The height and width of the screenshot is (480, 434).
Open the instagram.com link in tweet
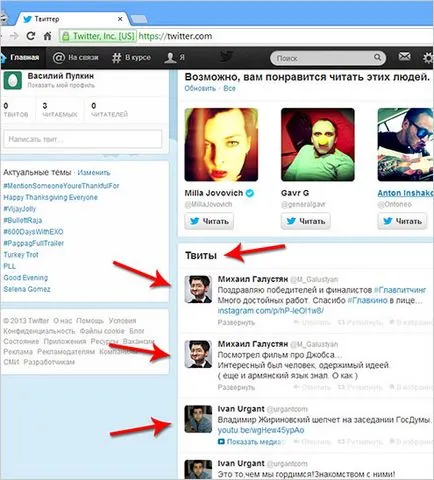[x=271, y=311]
